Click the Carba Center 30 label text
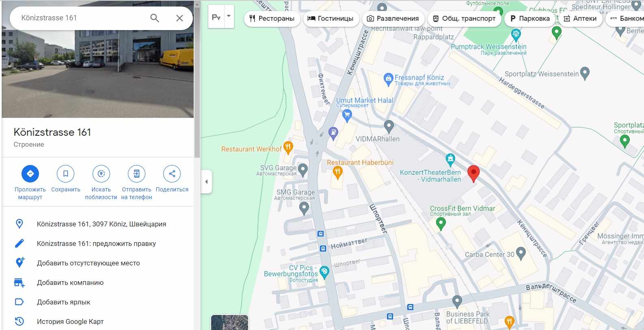This screenshot has width=644, height=330. pyautogui.click(x=489, y=254)
